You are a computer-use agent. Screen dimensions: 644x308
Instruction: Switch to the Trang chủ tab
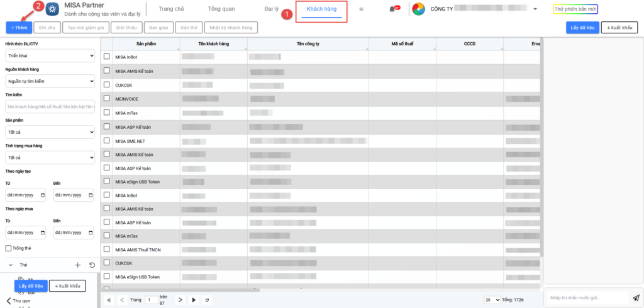coord(171,9)
